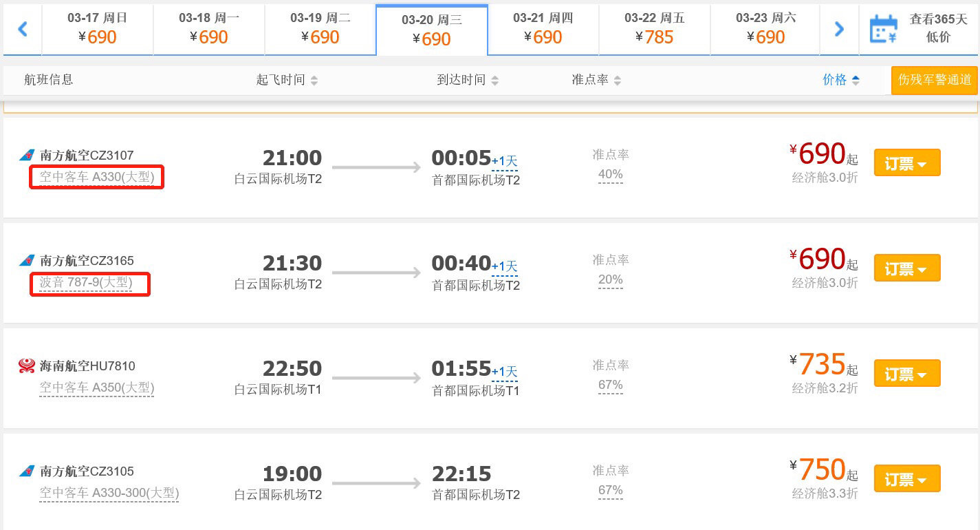This screenshot has height=530, width=980.
Task: Click the China Southern logo for CZ3105
Action: point(27,471)
